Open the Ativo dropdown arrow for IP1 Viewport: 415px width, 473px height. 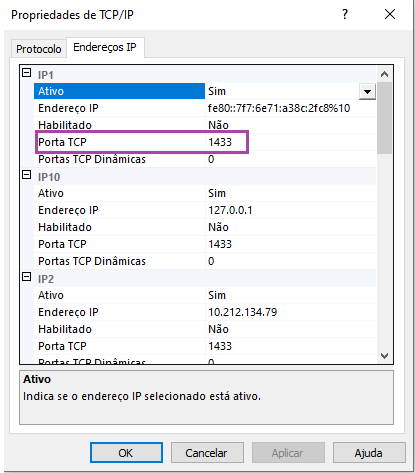click(x=367, y=91)
